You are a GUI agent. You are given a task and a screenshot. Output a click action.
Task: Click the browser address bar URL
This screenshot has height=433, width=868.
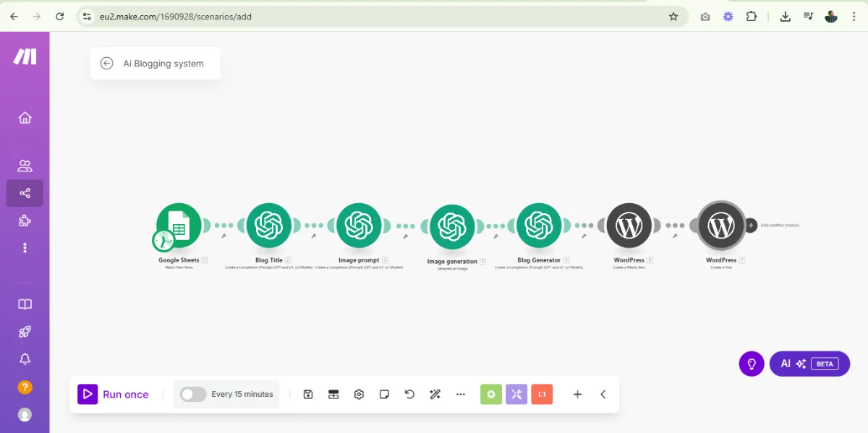176,16
